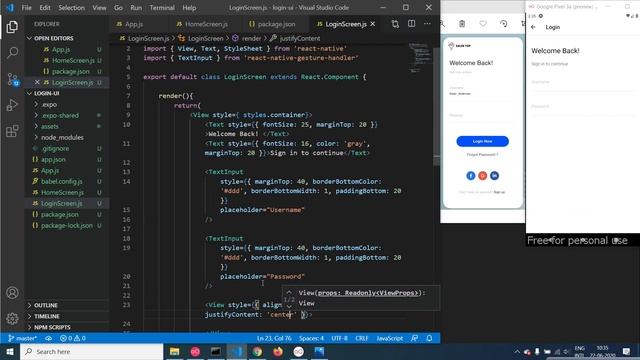Switch to the HomeScreen.js editor tab
The image size is (640, 360).
tap(206, 24)
